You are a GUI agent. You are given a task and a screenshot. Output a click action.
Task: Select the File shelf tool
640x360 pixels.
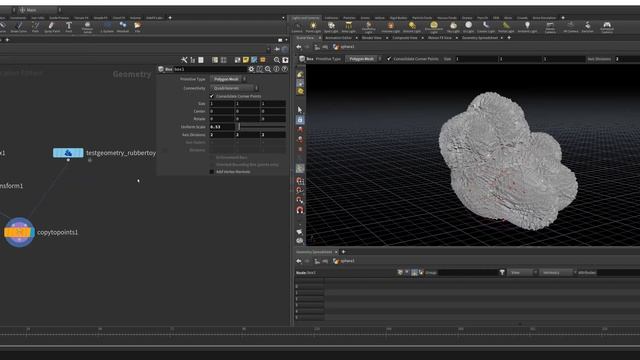(138, 27)
